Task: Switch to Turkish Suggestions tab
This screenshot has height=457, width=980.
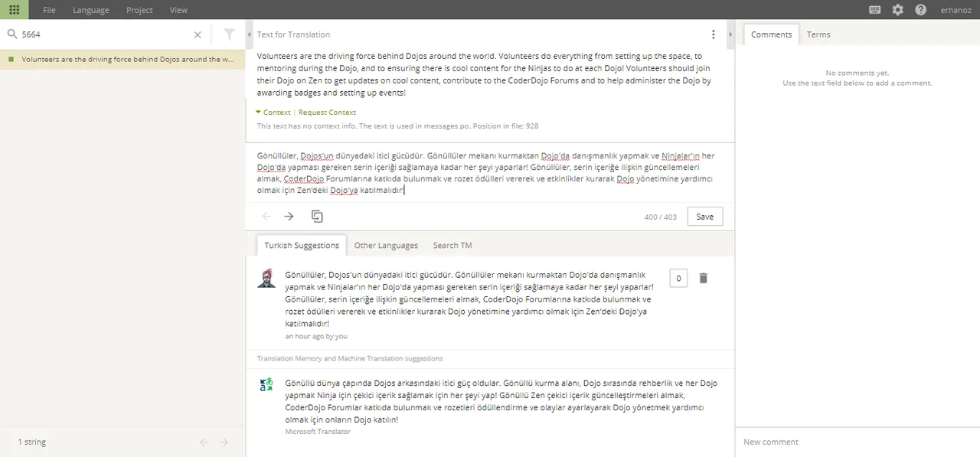Action: [302, 246]
